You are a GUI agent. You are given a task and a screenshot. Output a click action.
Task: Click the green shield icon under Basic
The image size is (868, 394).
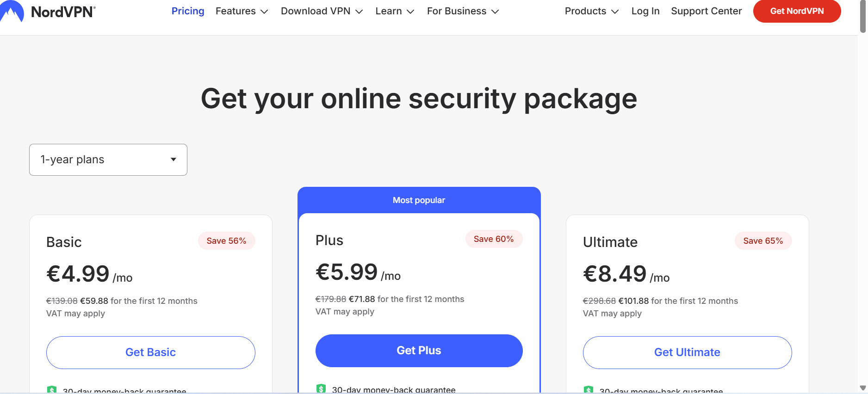coord(52,390)
